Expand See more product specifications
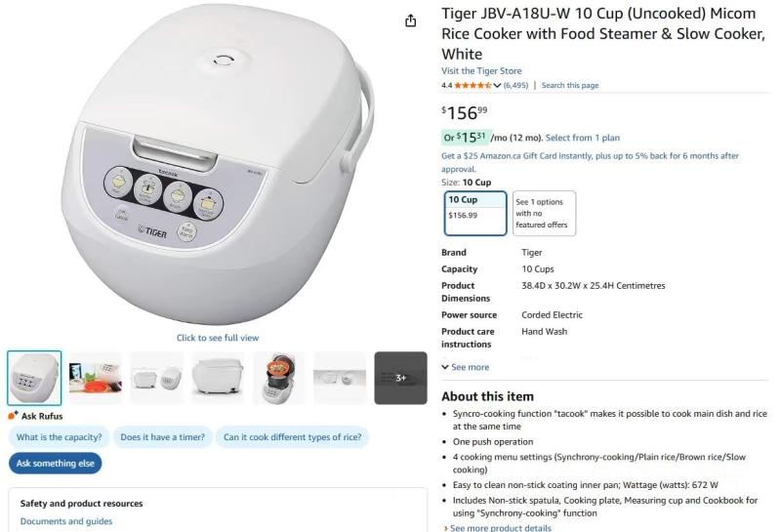This screenshot has width=780, height=532. click(466, 367)
